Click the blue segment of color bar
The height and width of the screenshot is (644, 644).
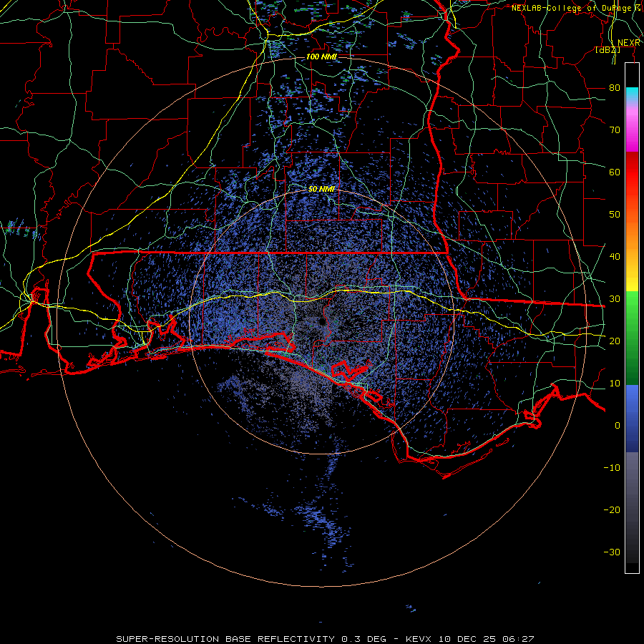[x=632, y=417]
